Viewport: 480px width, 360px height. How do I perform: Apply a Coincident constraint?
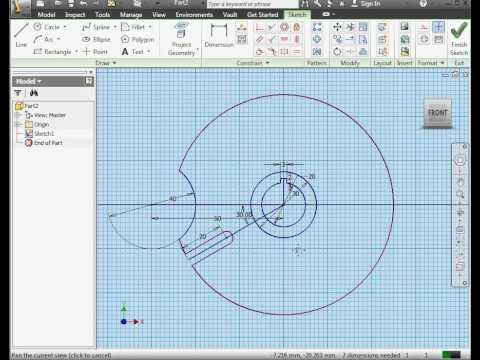[259, 27]
